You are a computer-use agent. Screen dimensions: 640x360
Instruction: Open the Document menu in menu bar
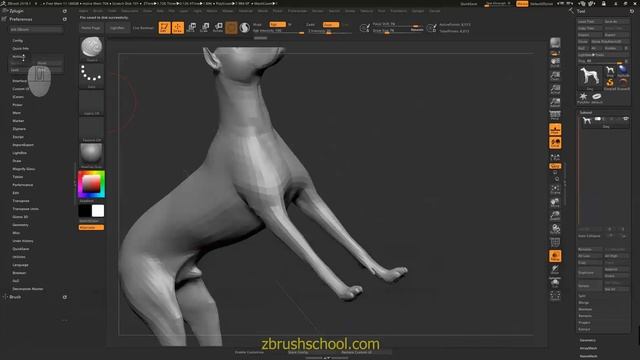pos(130,11)
